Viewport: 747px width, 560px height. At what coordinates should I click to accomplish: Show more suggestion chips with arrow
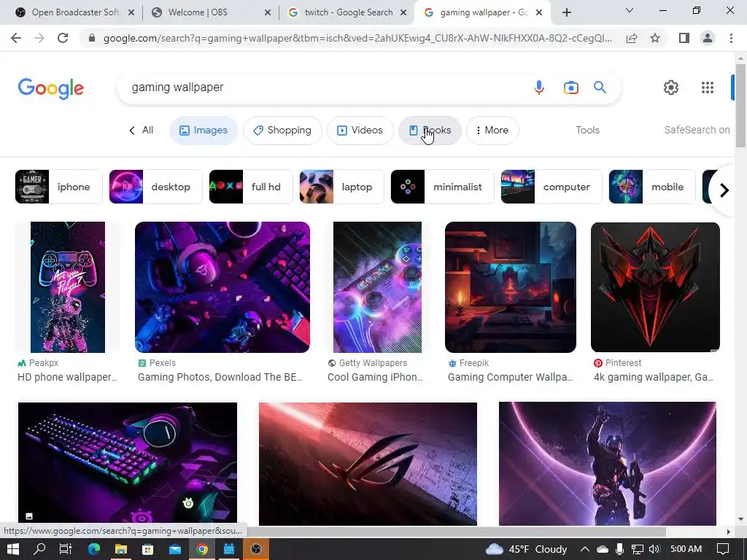(x=724, y=190)
